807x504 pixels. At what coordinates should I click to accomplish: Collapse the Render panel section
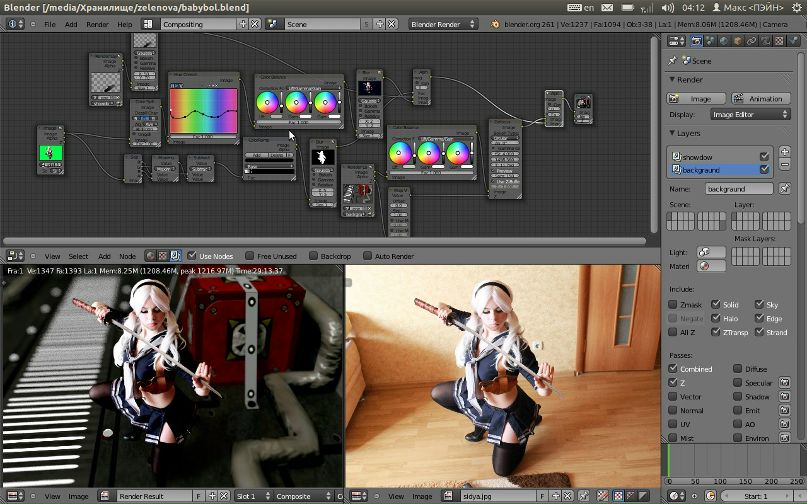pos(672,80)
